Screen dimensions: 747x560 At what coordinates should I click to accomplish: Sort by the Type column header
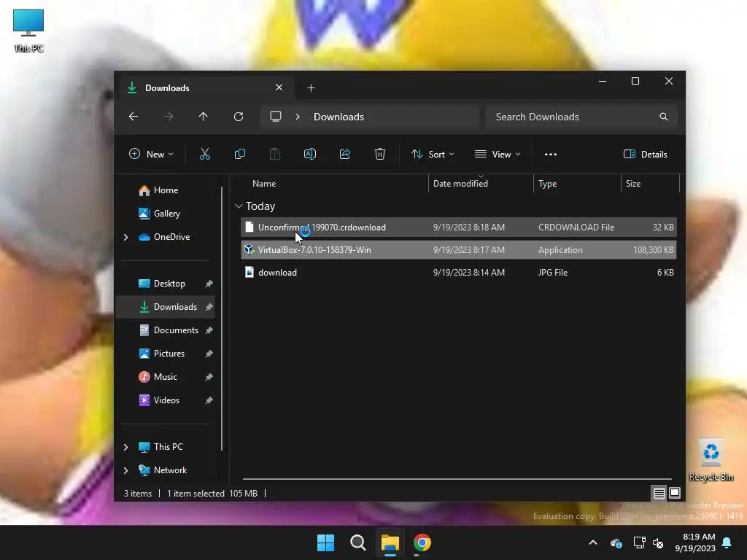[x=547, y=183]
